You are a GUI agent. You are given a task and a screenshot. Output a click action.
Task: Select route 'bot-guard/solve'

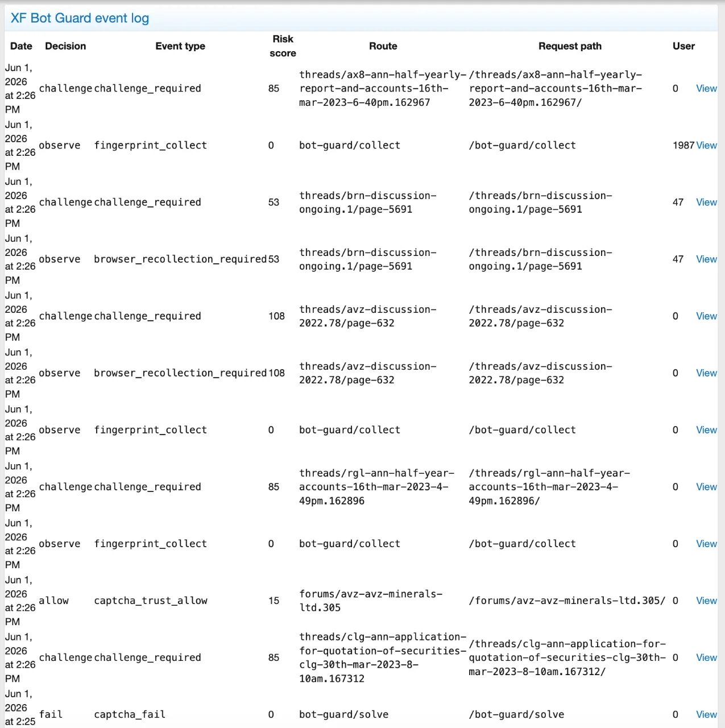tap(344, 714)
